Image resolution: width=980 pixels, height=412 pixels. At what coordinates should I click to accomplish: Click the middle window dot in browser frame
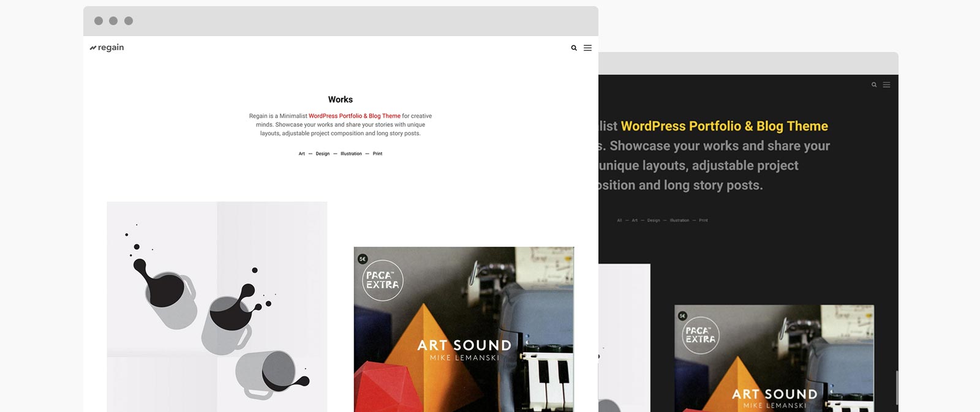[113, 21]
